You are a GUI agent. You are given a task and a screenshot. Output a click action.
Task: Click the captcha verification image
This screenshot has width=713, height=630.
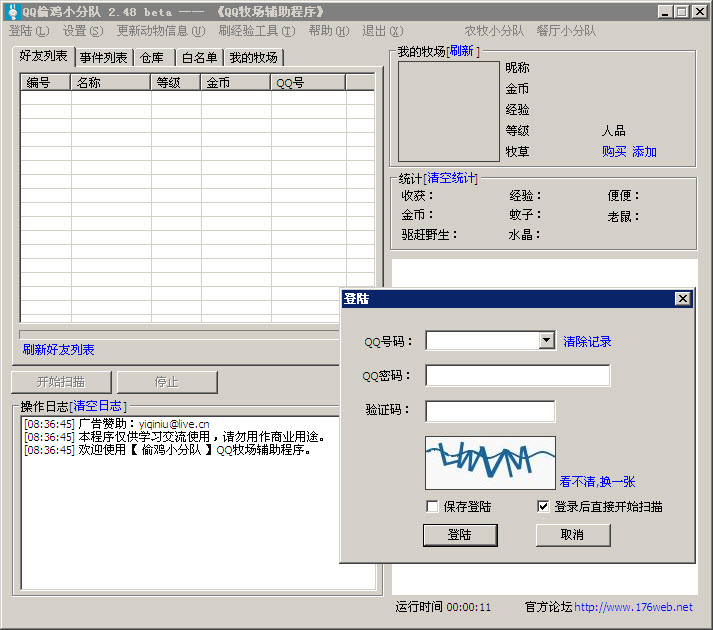pos(490,462)
